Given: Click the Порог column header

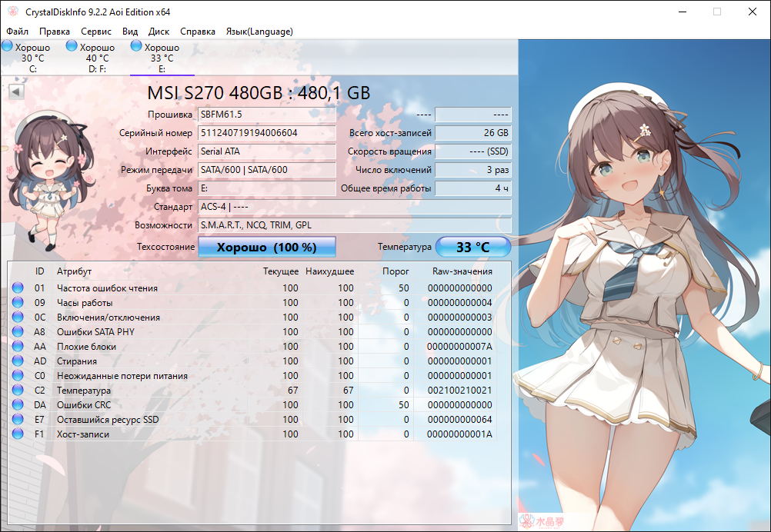Looking at the screenshot, I should (x=396, y=271).
